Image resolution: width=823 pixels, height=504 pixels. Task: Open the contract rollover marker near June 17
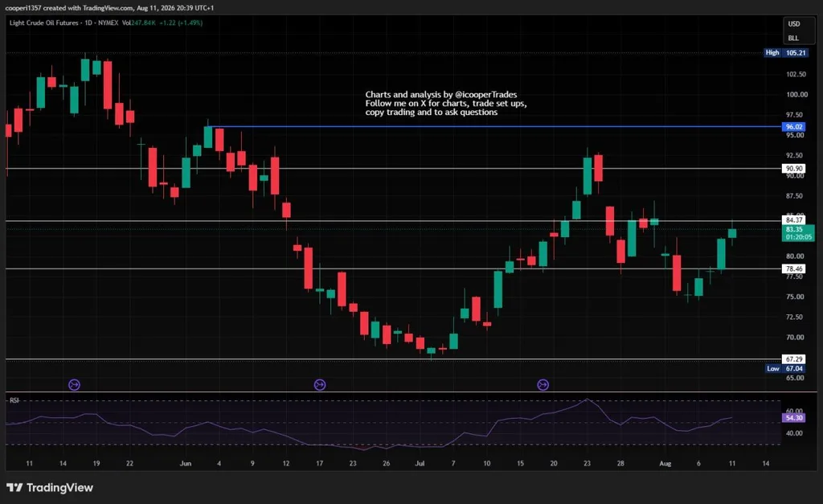tap(320, 385)
